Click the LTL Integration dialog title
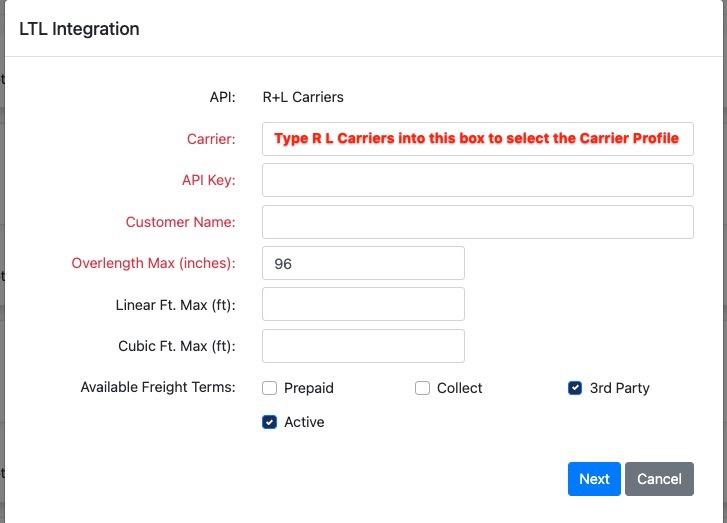 [79, 29]
